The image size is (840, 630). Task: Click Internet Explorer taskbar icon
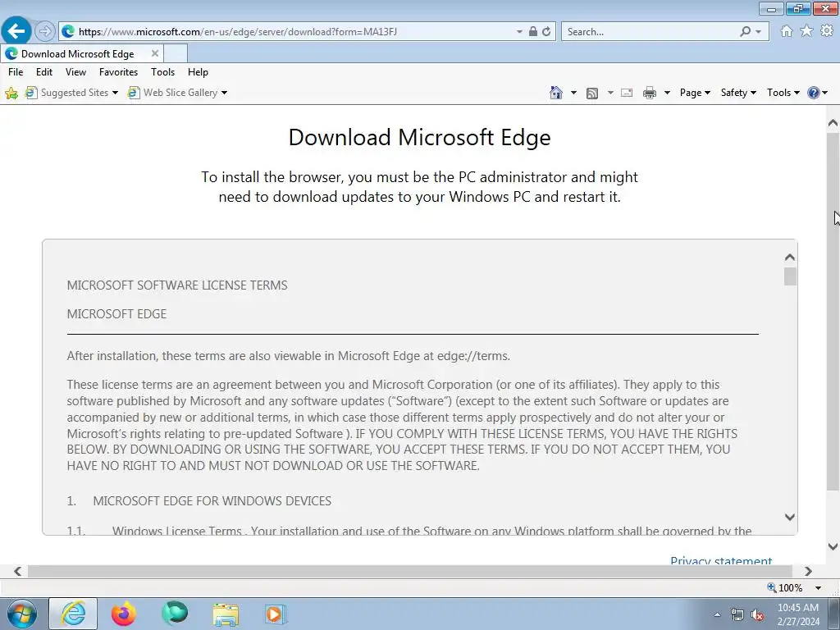(73, 614)
